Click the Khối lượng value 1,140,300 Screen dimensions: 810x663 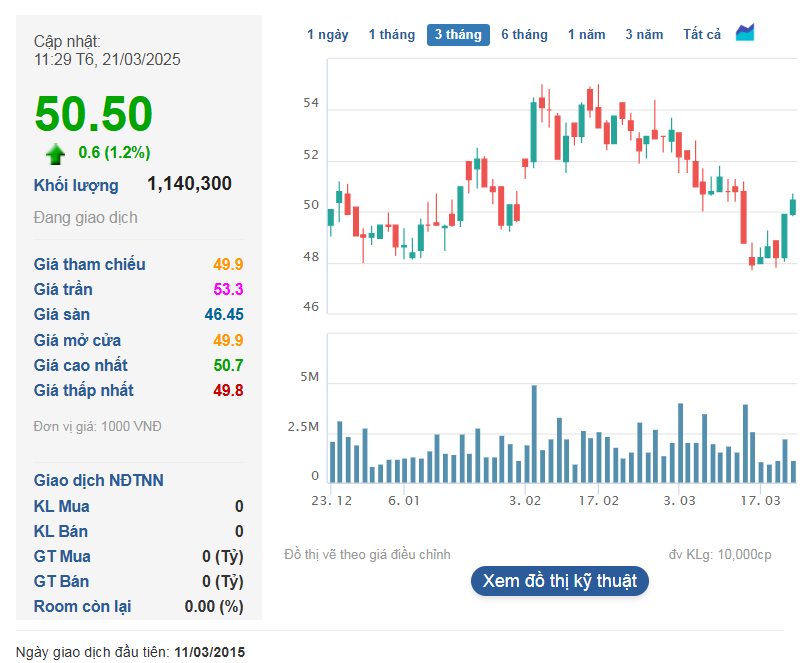tap(189, 184)
